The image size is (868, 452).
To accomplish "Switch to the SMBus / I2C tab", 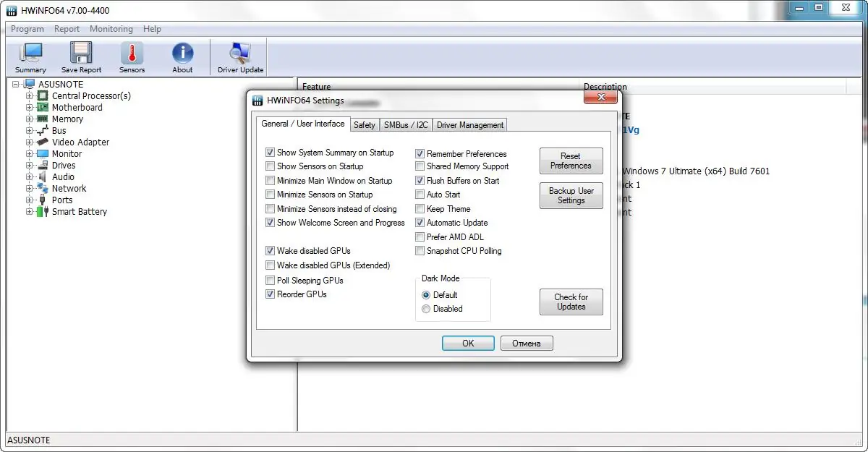I will tap(406, 125).
